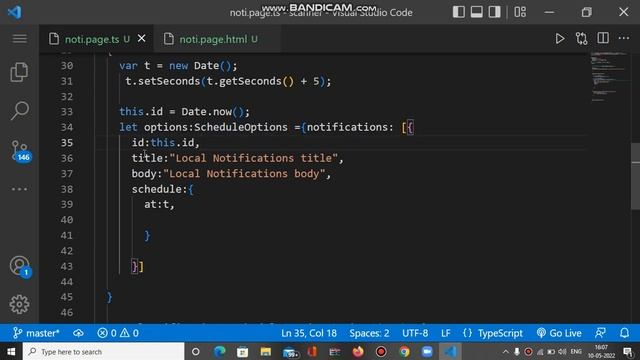Open the Accounts menu

point(20,267)
